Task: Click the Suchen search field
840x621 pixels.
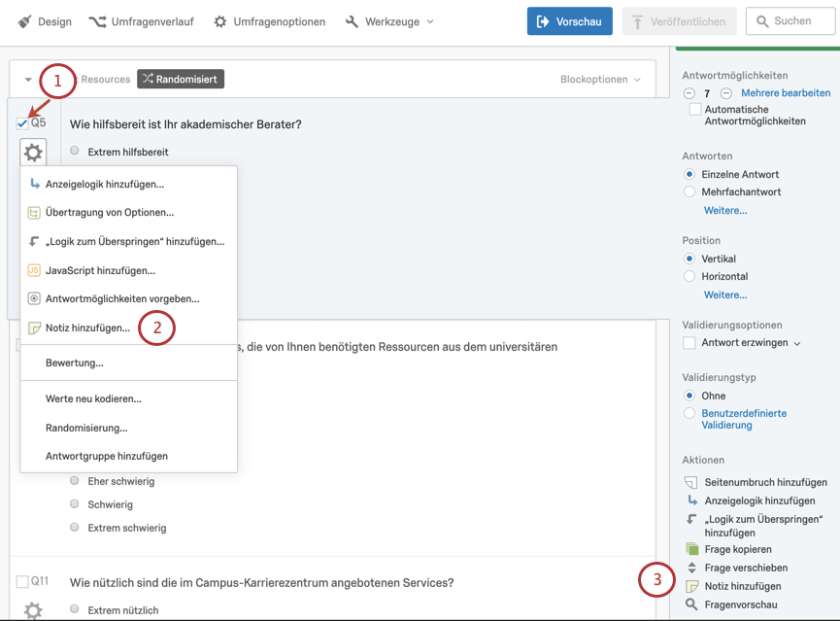Action: coord(790,21)
